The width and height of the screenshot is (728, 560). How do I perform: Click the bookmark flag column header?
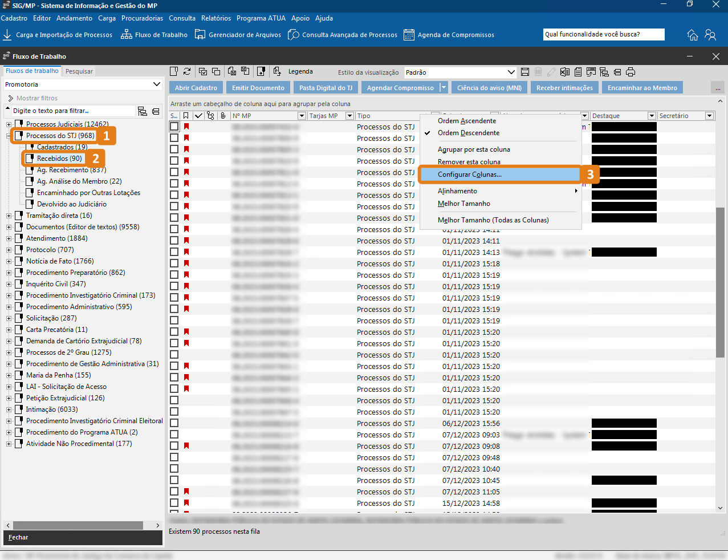point(186,116)
